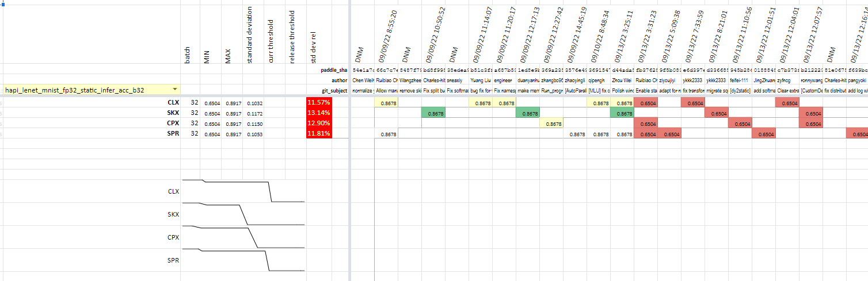The image size is (868, 281).
Task: Click the rotated 'curr threshold' column header
Action: click(x=272, y=41)
